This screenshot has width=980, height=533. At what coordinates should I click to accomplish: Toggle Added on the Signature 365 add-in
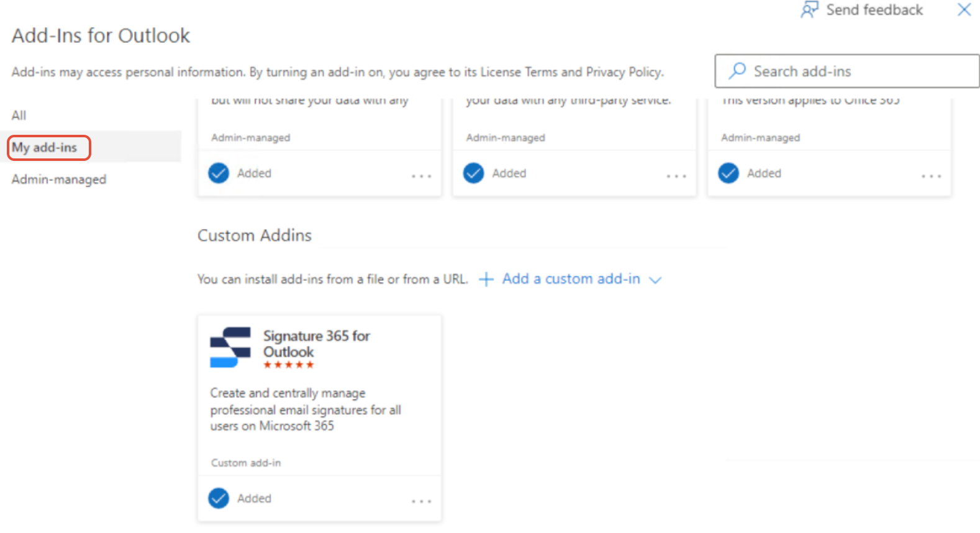click(x=218, y=498)
